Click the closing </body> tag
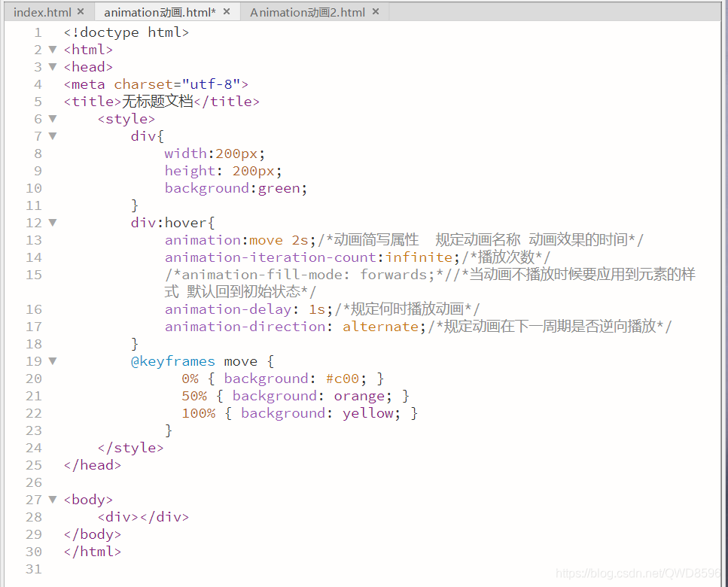Viewport: 728px width, 587px height. 93,534
